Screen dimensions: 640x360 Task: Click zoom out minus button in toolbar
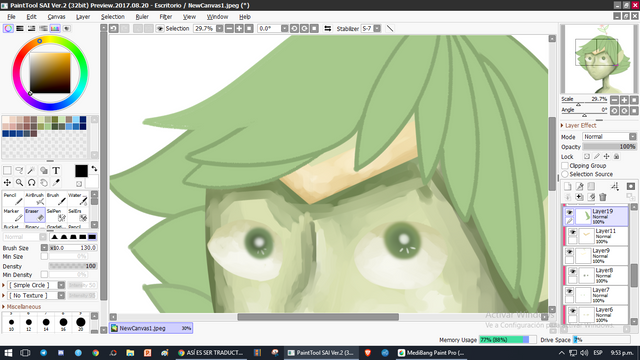229,29
